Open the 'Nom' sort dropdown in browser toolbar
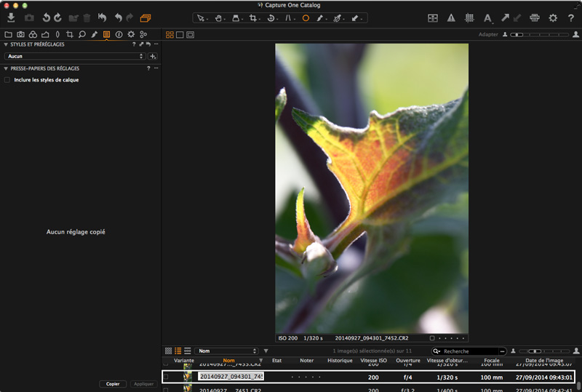This screenshot has width=582, height=392. tap(226, 351)
